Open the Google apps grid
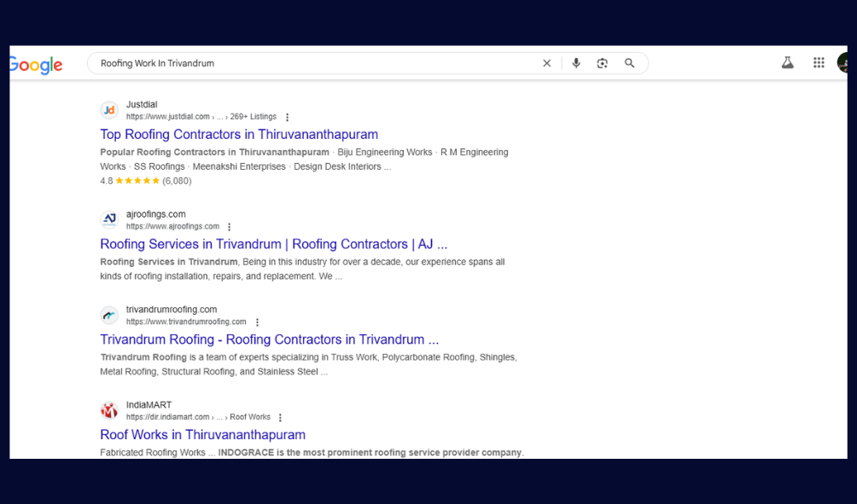Image resolution: width=857 pixels, height=504 pixels. click(x=819, y=63)
